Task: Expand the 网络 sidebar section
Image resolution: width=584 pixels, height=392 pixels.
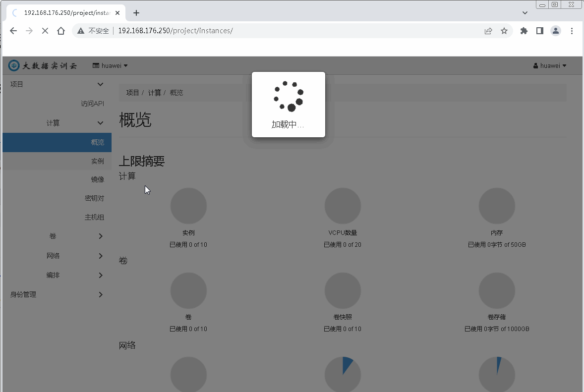Action: pos(53,256)
